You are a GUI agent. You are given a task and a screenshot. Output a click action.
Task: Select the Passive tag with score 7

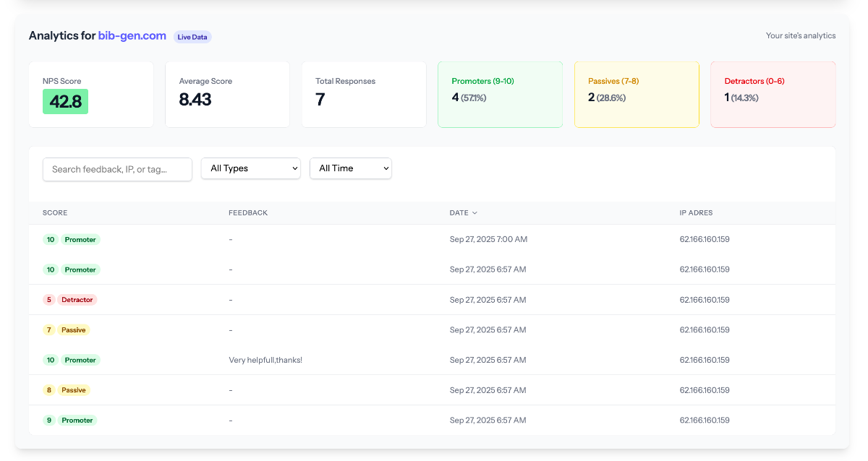point(73,330)
